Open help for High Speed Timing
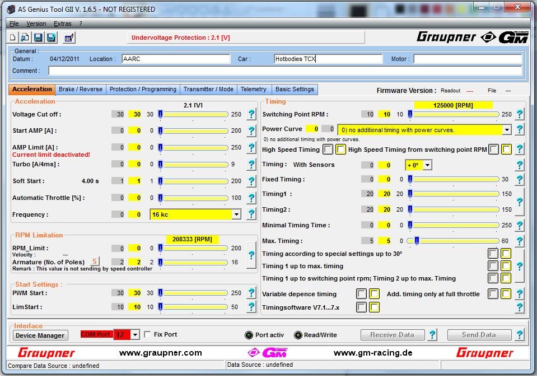The width and height of the screenshot is (537, 392). [520, 149]
